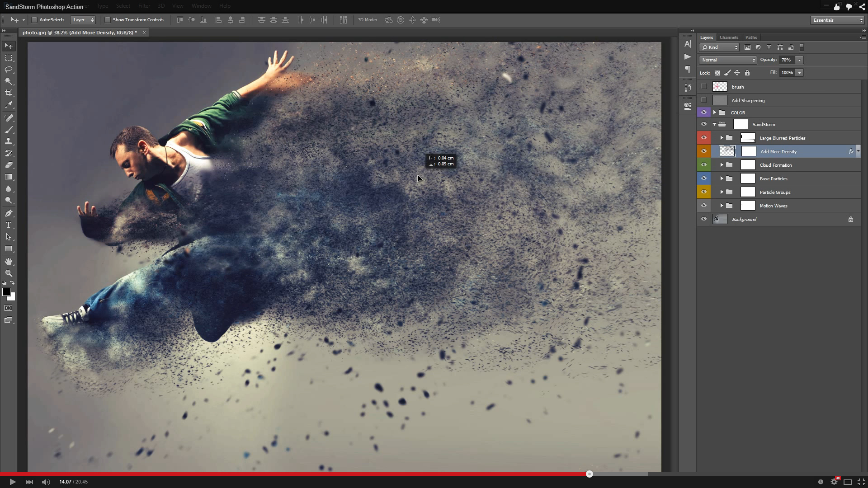Toggle visibility of Cloud Formation layer
Viewport: 868px width, 488px height.
point(703,165)
